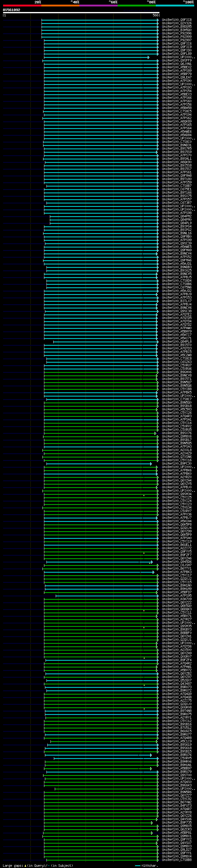The width and height of the screenshot is (197, 868).
Task: Click the red ~20% identity legend segment
Action: point(22,6)
